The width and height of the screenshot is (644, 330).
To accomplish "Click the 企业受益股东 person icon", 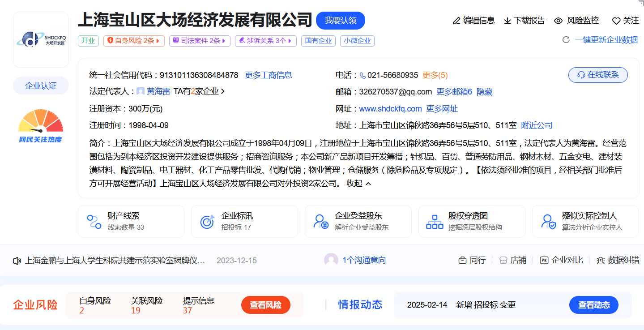I will [321, 222].
